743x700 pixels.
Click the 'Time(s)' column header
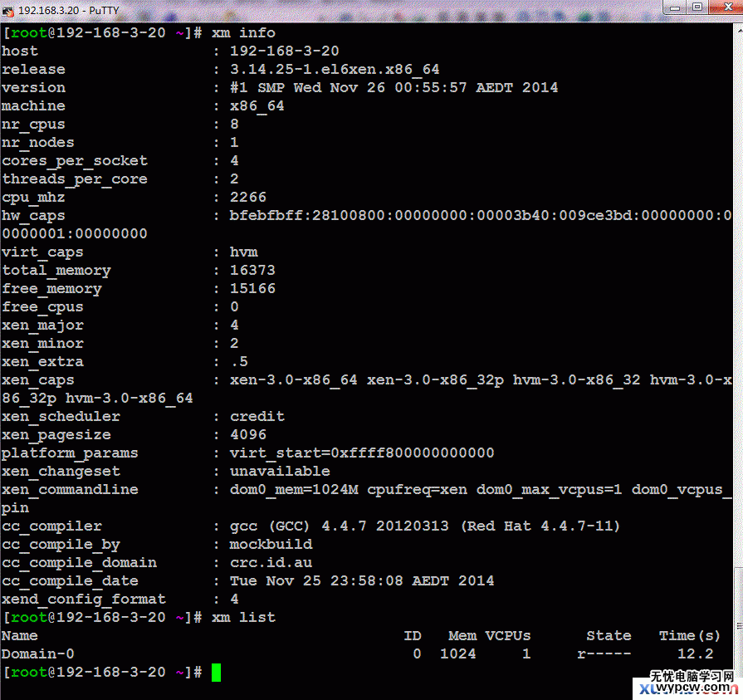690,636
